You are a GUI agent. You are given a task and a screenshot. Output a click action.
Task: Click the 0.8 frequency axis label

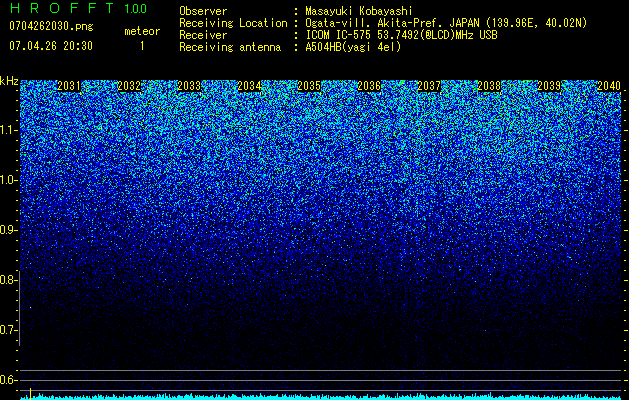[x=8, y=280]
